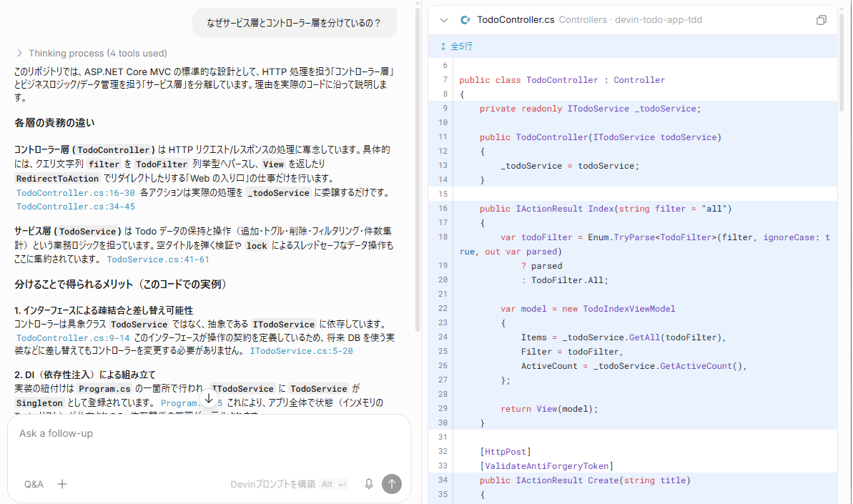Click the plus attachment icon
The width and height of the screenshot is (853, 504).
(x=62, y=484)
